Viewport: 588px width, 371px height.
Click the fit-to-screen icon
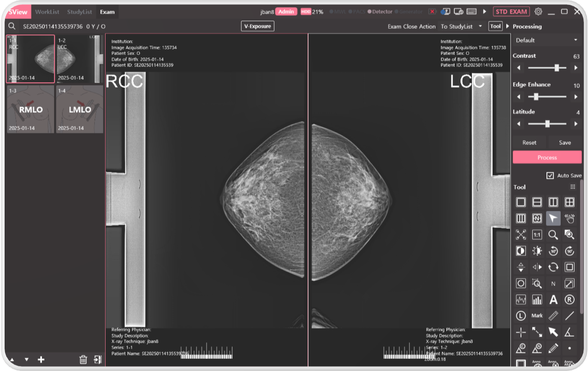tap(521, 235)
